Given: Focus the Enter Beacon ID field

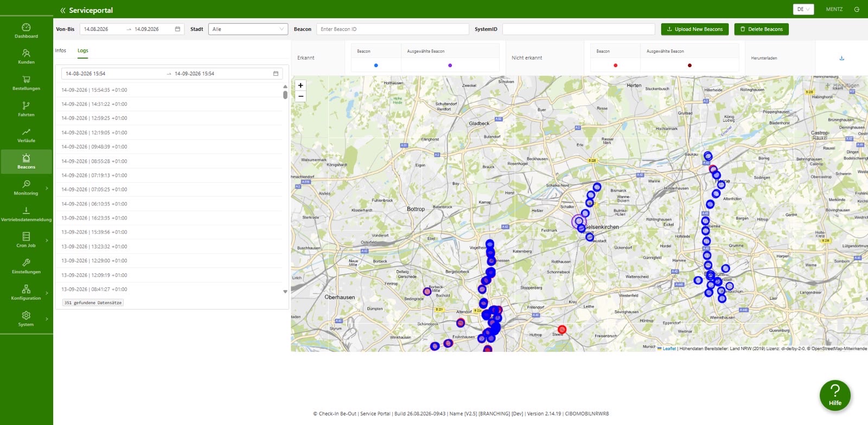Looking at the screenshot, I should tap(393, 29).
